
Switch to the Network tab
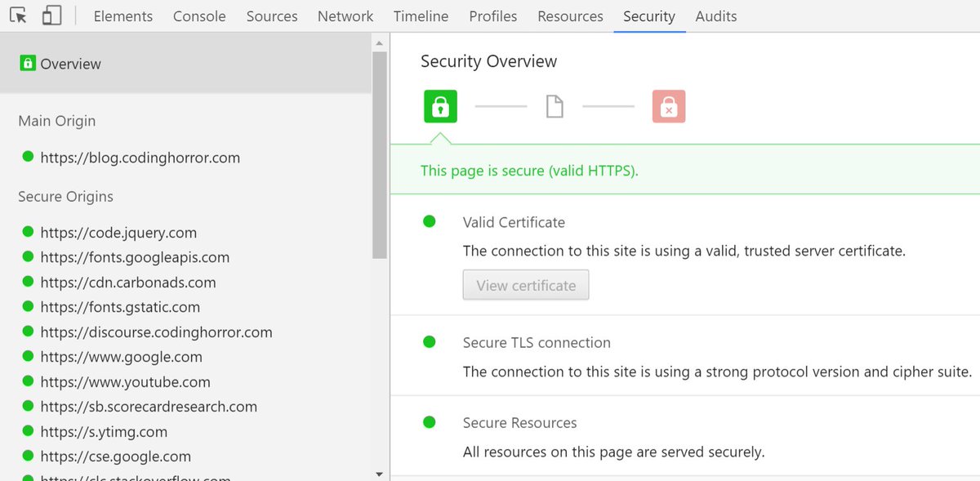[x=345, y=16]
